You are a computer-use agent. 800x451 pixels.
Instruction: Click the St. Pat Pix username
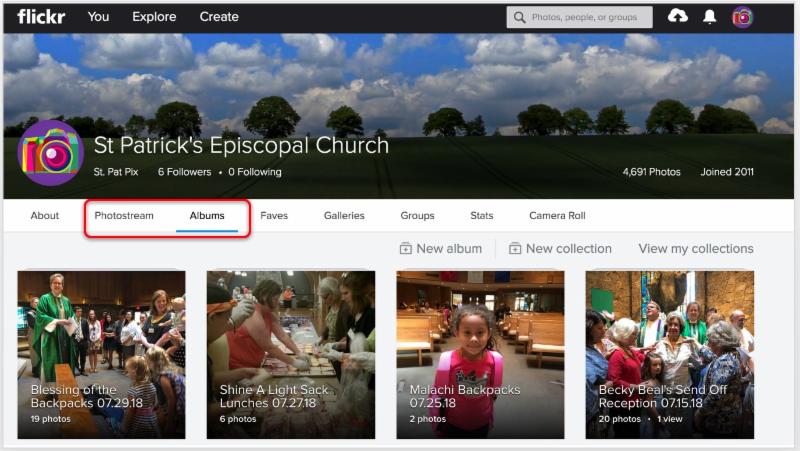tap(116, 172)
